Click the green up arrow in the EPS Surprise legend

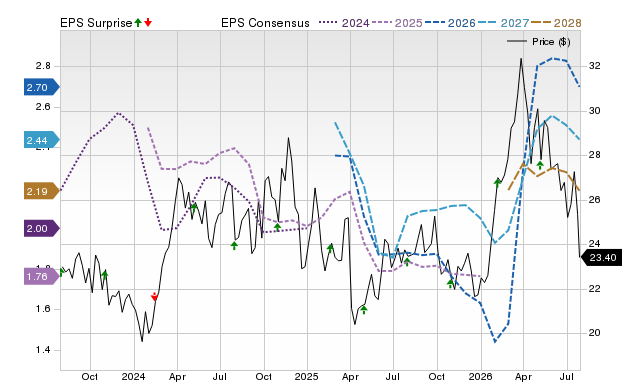pos(138,23)
